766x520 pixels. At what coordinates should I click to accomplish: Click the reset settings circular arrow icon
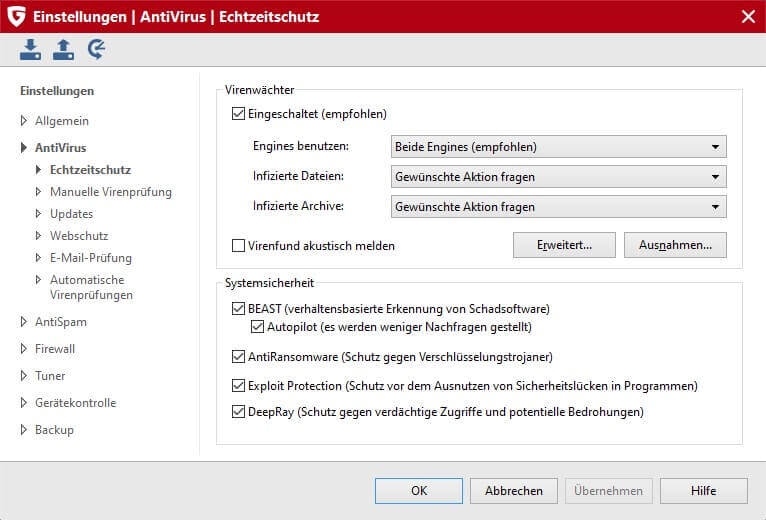tap(97, 49)
